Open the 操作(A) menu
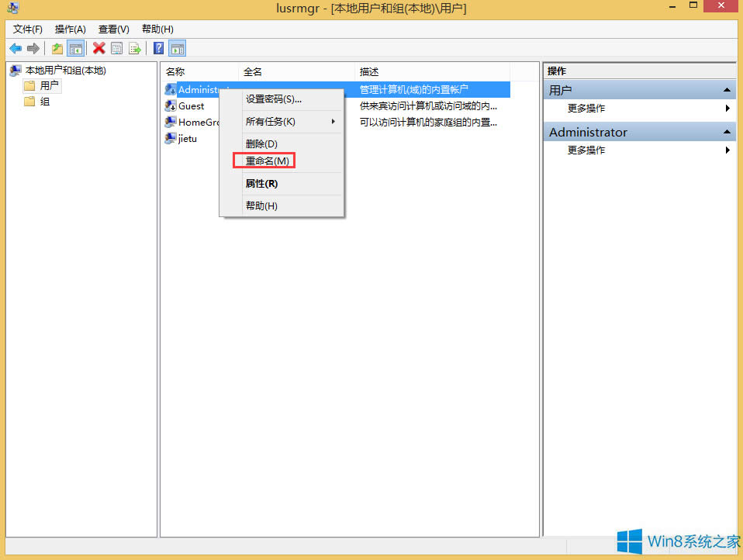This screenshot has width=743, height=560. [70, 29]
